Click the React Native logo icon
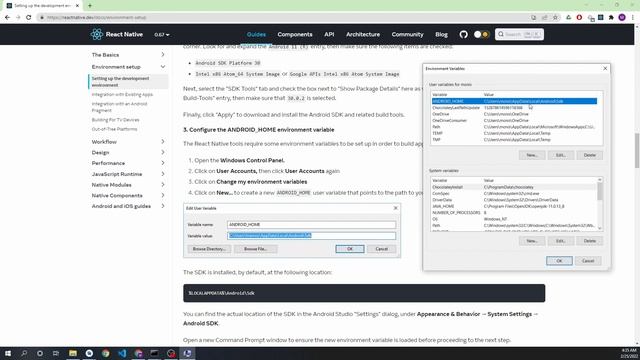Viewport: 640px width, 360px height. coord(97,34)
